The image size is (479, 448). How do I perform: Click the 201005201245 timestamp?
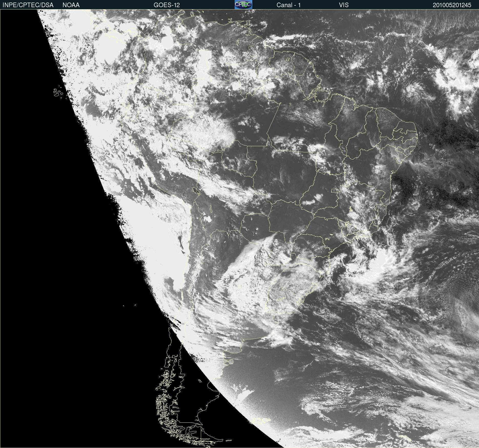452,5
